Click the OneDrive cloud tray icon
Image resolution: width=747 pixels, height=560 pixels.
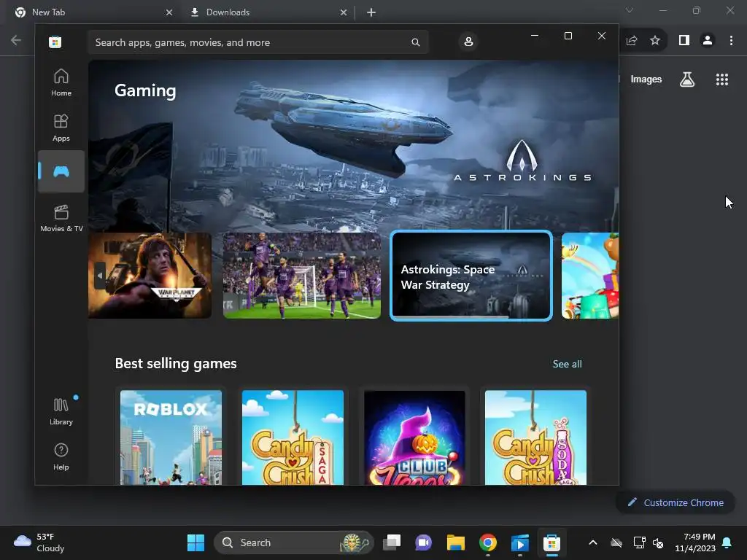616,542
